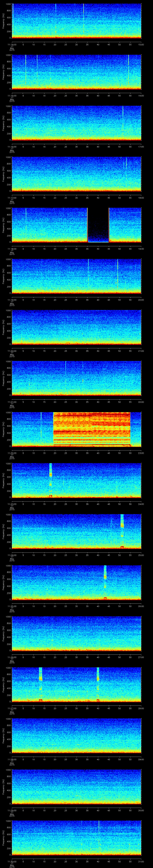Pick the second burst in the 11:27 panel

coord(98,684)
